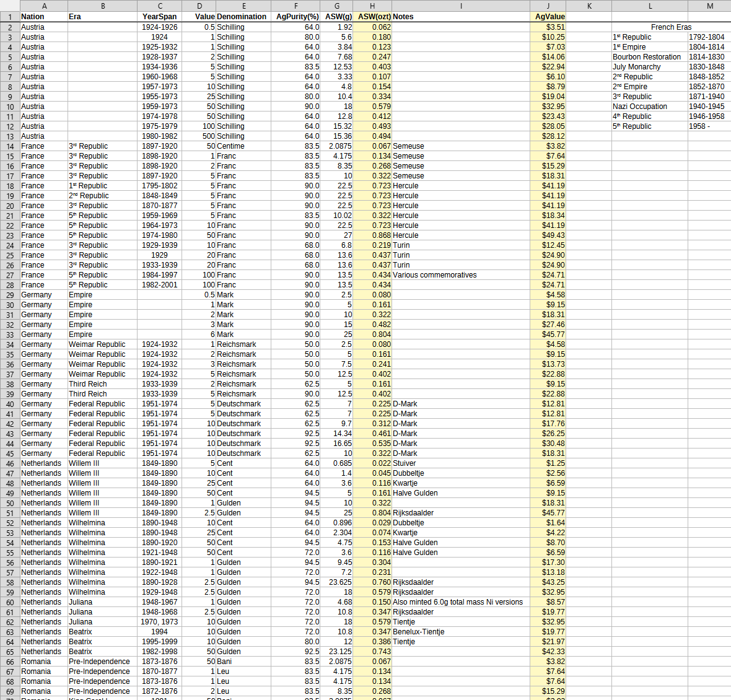Click the '1970, 1973' YearSpan cell
Image resolution: width=731 pixels, height=700 pixels.
pyautogui.click(x=159, y=622)
